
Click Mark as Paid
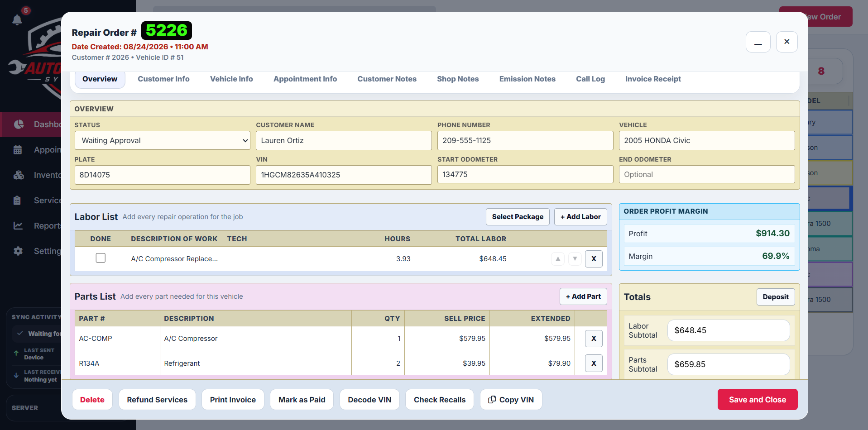[302, 400]
